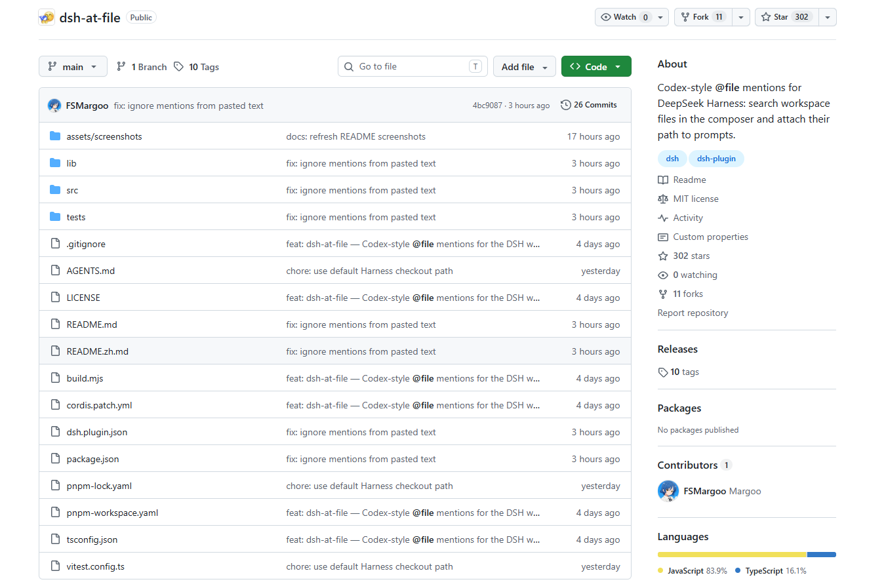Open the dsh.plugin.json file
This screenshot has height=588, width=886.
pos(97,432)
